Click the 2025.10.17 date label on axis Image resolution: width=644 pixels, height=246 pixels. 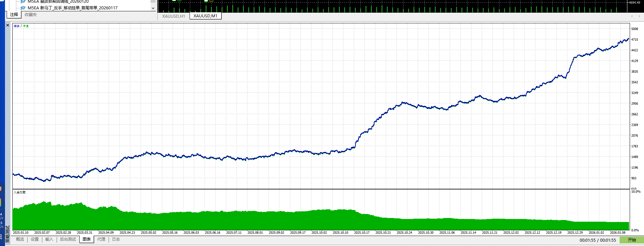coord(362,233)
